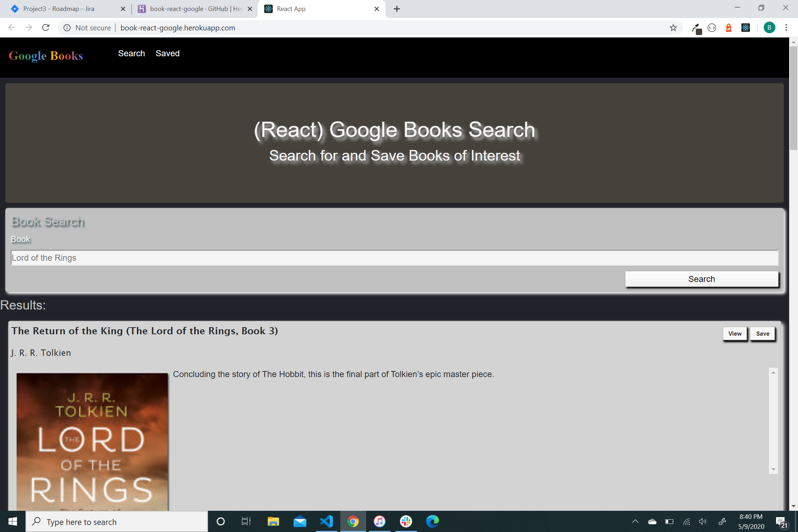The height and width of the screenshot is (532, 798).
Task: Close the React App tab
Action: point(377,9)
